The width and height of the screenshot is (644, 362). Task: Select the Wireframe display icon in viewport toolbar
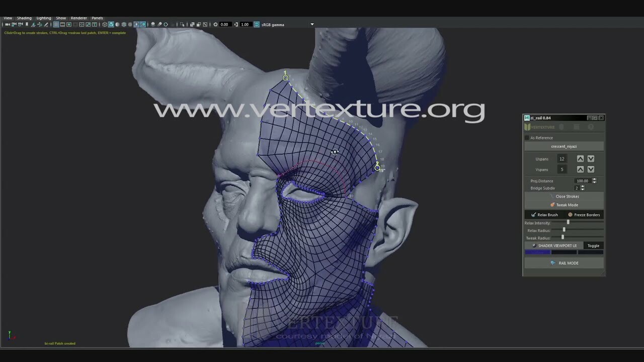tap(104, 24)
